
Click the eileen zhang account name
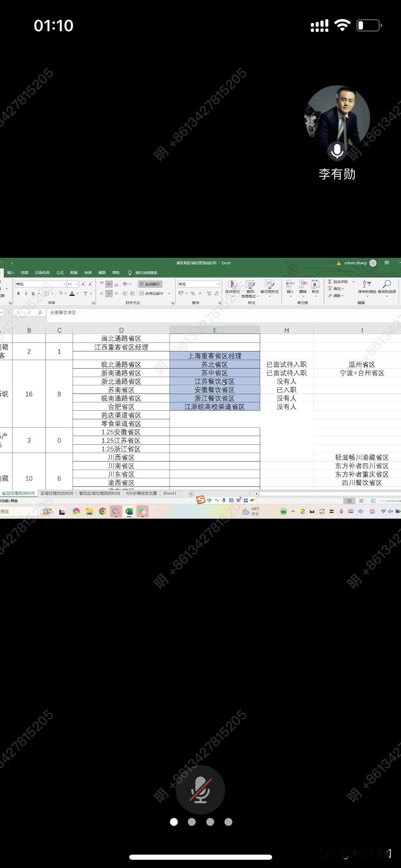[355, 263]
